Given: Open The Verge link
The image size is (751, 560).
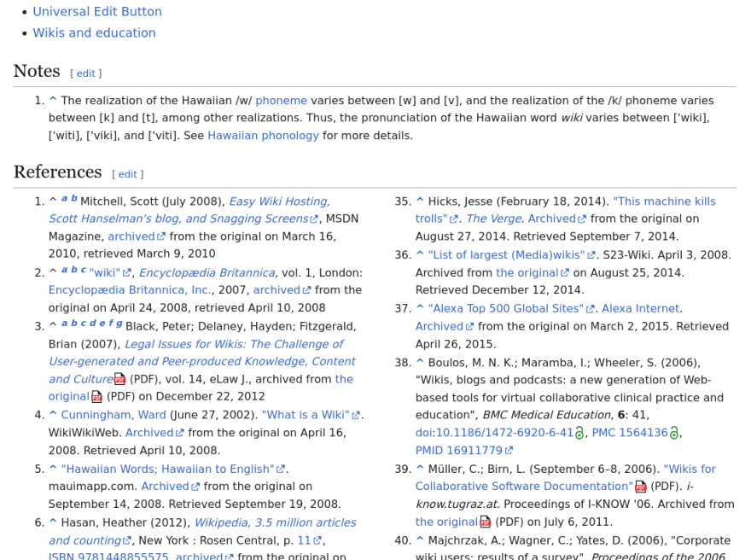Looking at the screenshot, I should click(494, 219).
